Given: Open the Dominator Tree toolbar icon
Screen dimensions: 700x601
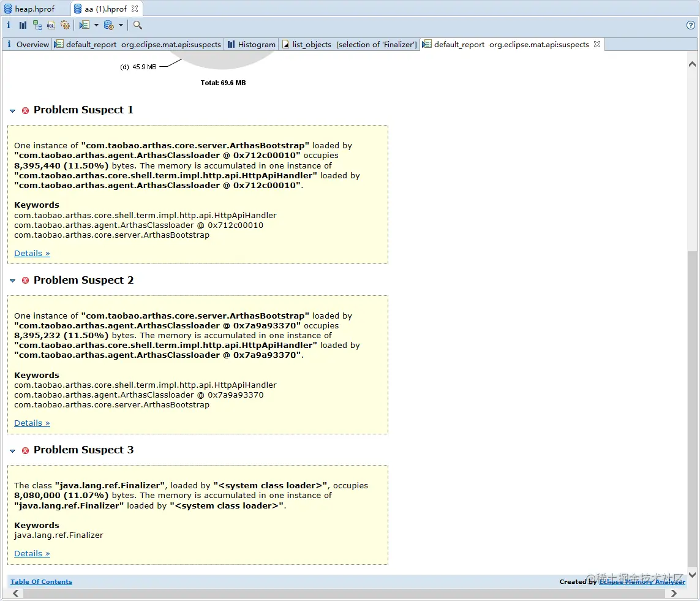Looking at the screenshot, I should (x=37, y=25).
